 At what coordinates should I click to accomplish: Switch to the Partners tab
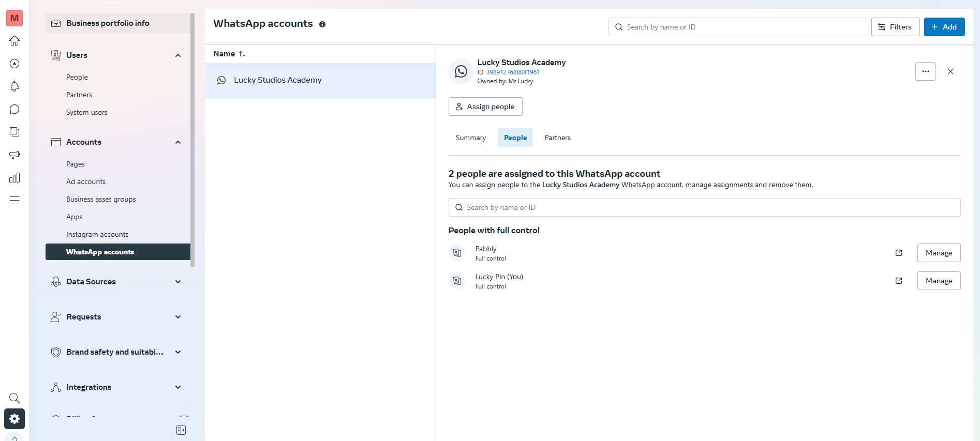pos(558,138)
